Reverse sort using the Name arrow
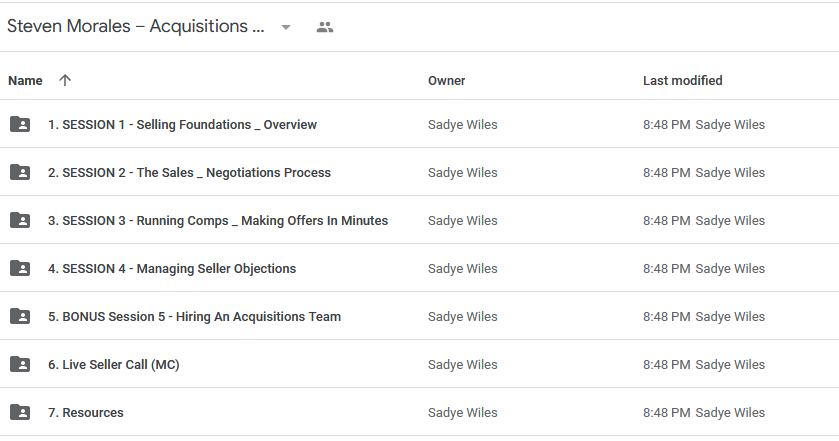This screenshot has width=839, height=441. coord(65,80)
